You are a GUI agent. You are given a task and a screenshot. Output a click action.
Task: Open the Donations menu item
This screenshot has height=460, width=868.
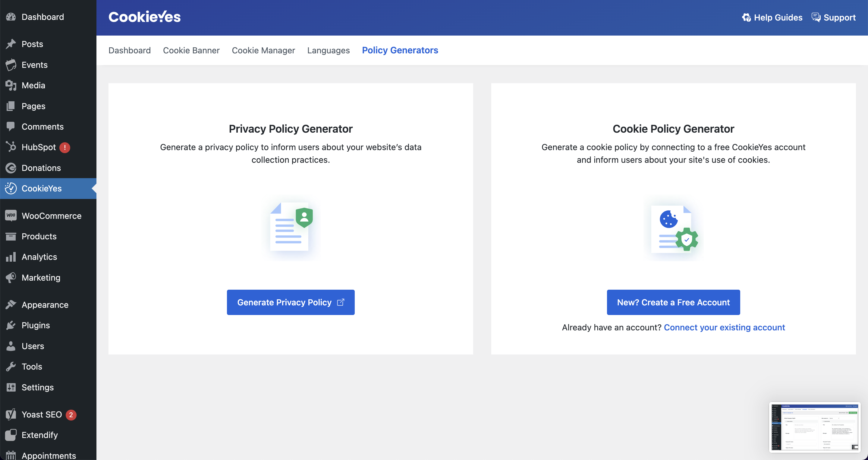[48, 168]
